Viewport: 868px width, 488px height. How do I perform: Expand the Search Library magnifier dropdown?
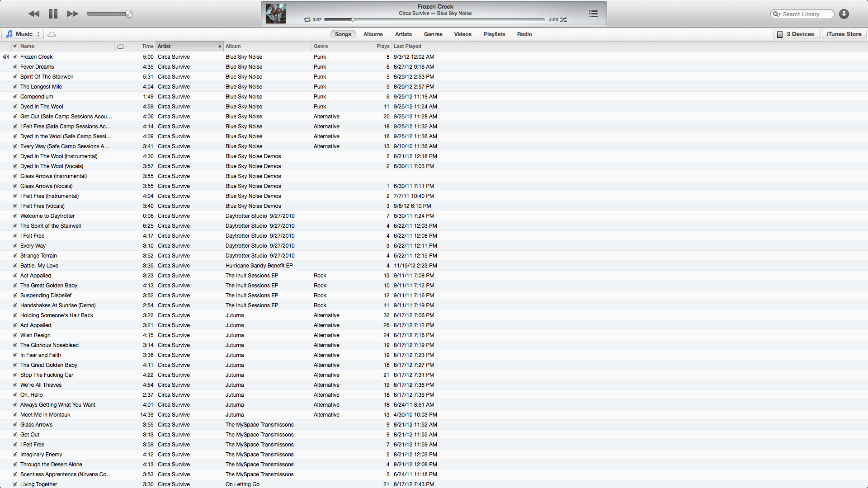coord(777,14)
